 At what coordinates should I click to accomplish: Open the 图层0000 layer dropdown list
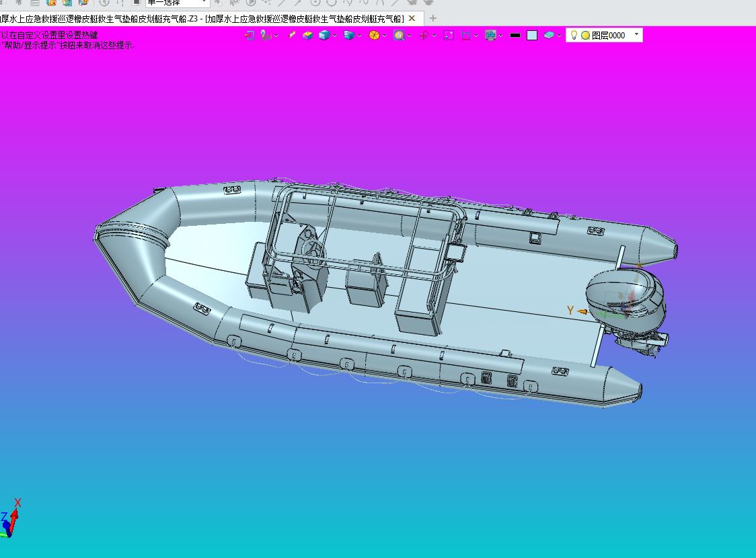(636, 35)
